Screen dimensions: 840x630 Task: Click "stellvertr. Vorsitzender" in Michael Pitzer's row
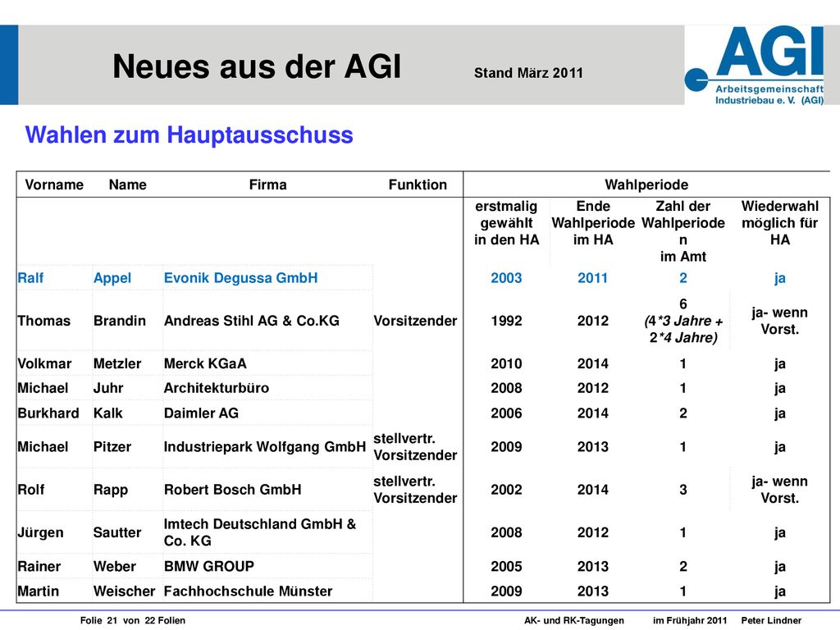(415, 447)
